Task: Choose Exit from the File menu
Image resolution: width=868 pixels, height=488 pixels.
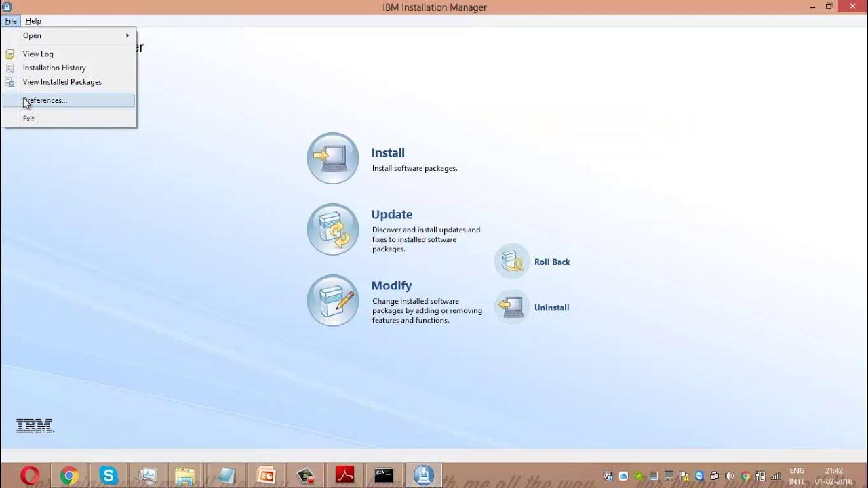Action: coord(69,119)
